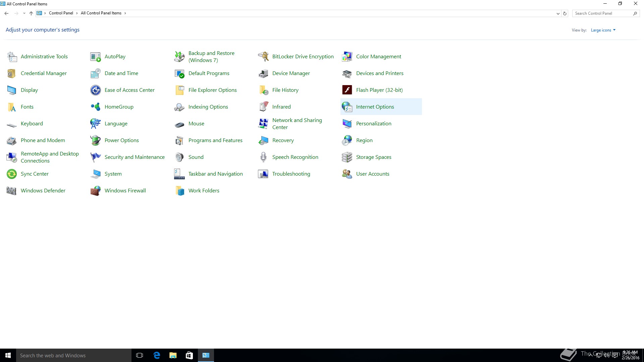
Task: Click the AutoPlay icon
Action: click(96, 57)
